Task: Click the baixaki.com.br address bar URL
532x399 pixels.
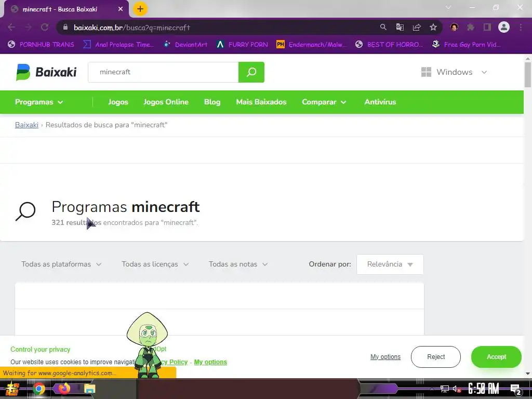Action: (x=132, y=28)
